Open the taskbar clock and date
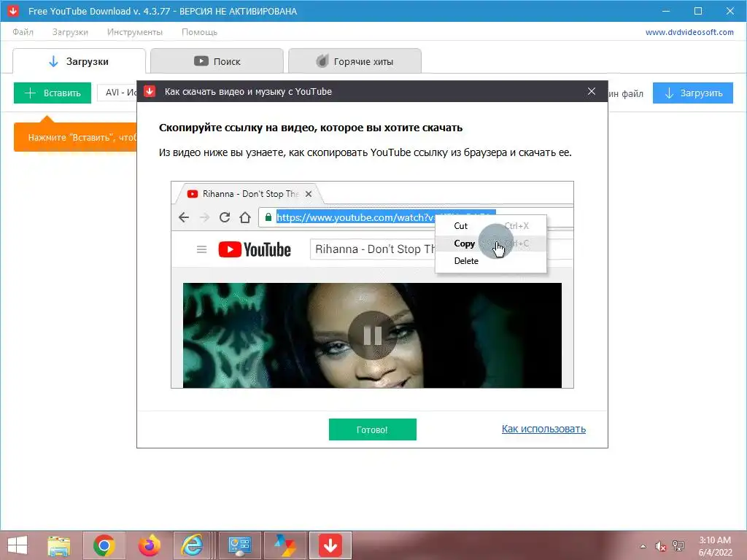 [x=715, y=545]
